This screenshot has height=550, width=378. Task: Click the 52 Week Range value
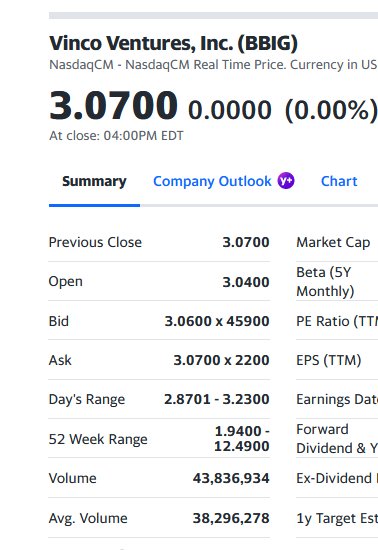242,438
